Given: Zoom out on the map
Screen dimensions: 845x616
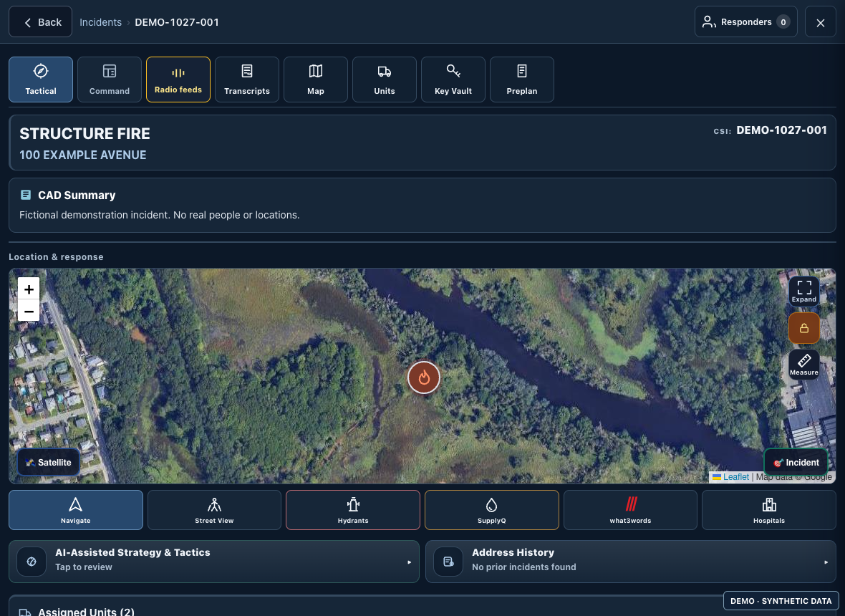Looking at the screenshot, I should point(29,311).
